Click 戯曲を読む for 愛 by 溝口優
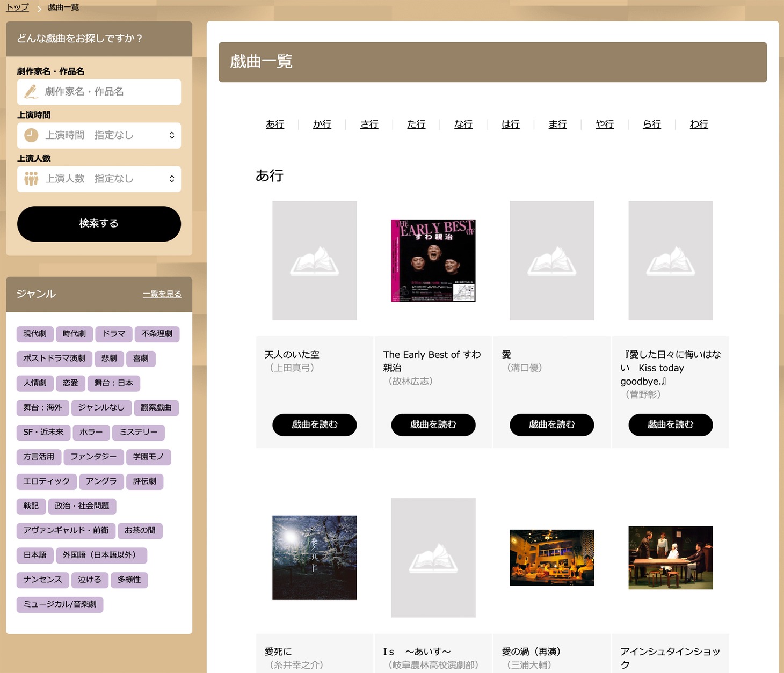Screen dimensions: 784x673 (552, 425)
